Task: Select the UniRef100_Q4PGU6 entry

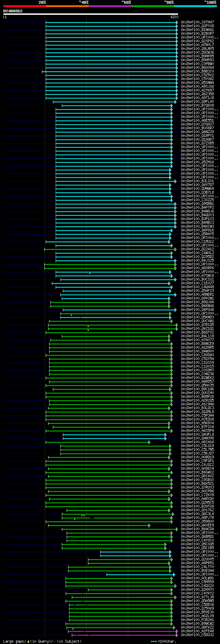Action: pos(197,310)
